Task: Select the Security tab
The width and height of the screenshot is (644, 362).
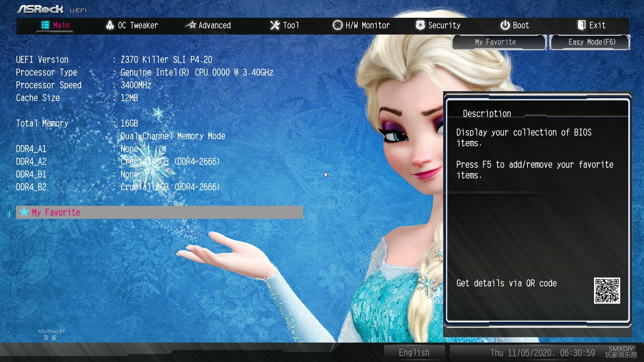Action: pyautogui.click(x=438, y=25)
